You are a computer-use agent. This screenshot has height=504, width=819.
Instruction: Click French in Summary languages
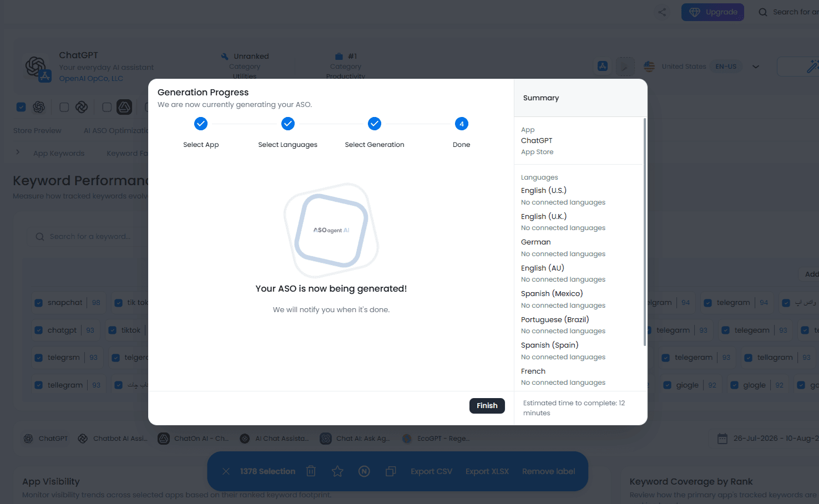(x=533, y=371)
